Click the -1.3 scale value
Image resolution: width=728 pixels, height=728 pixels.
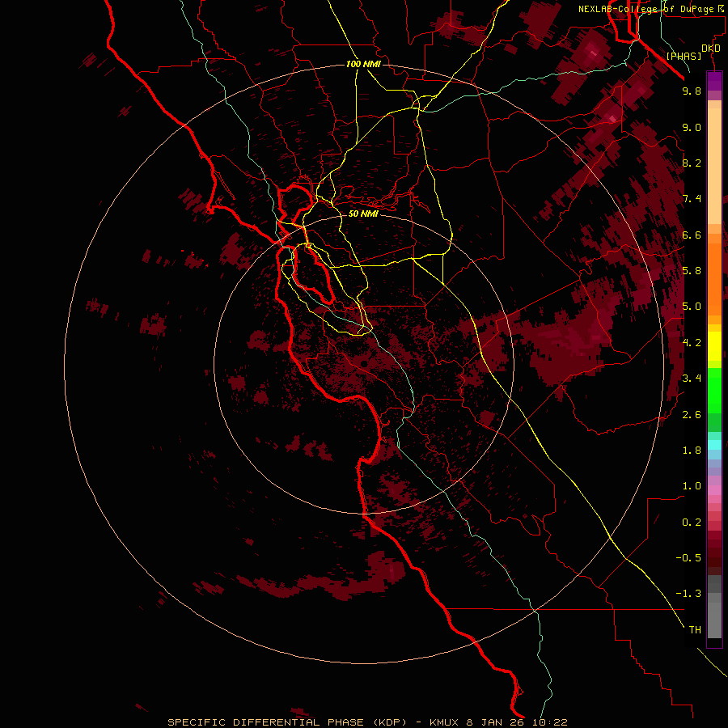click(688, 594)
